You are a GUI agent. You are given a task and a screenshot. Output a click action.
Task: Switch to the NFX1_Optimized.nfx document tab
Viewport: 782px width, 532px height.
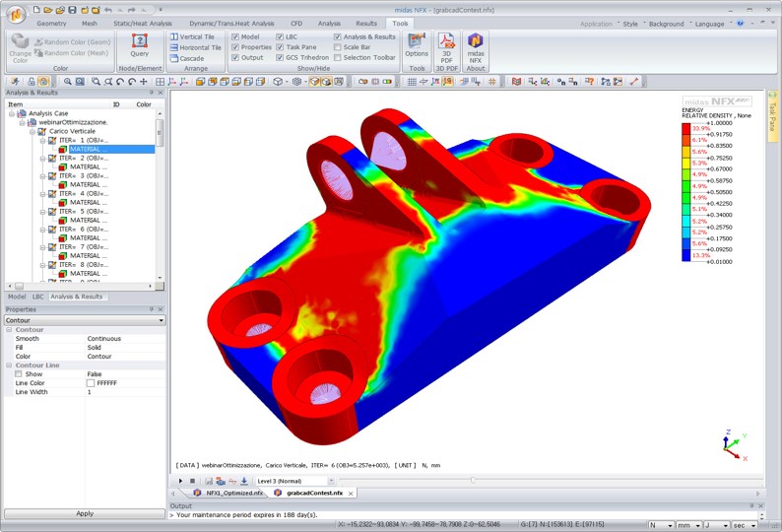[229, 493]
